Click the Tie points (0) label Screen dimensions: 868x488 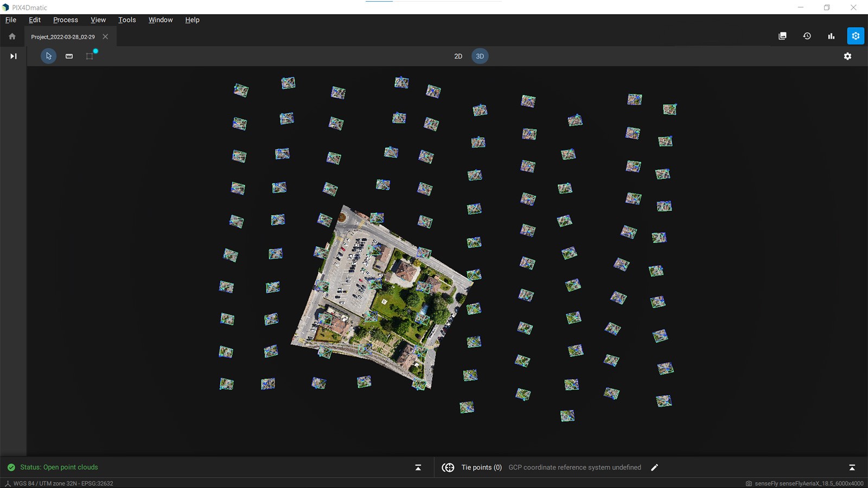coord(482,467)
